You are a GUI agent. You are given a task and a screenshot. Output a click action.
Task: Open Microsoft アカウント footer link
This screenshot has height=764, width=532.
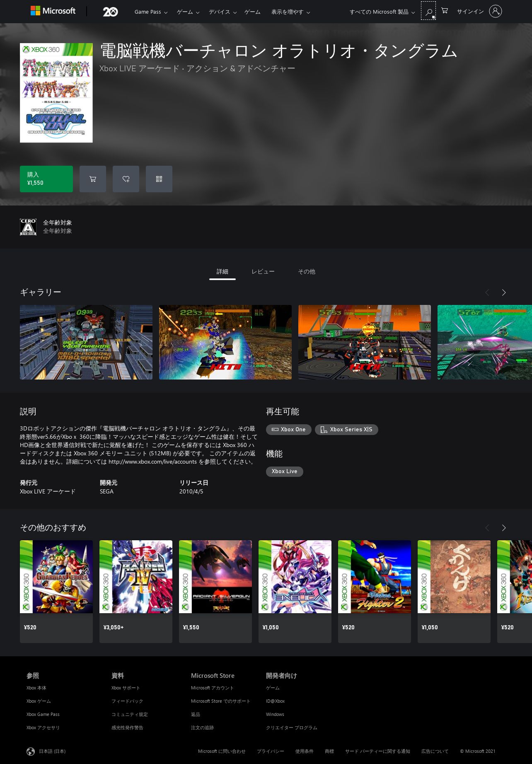212,688
